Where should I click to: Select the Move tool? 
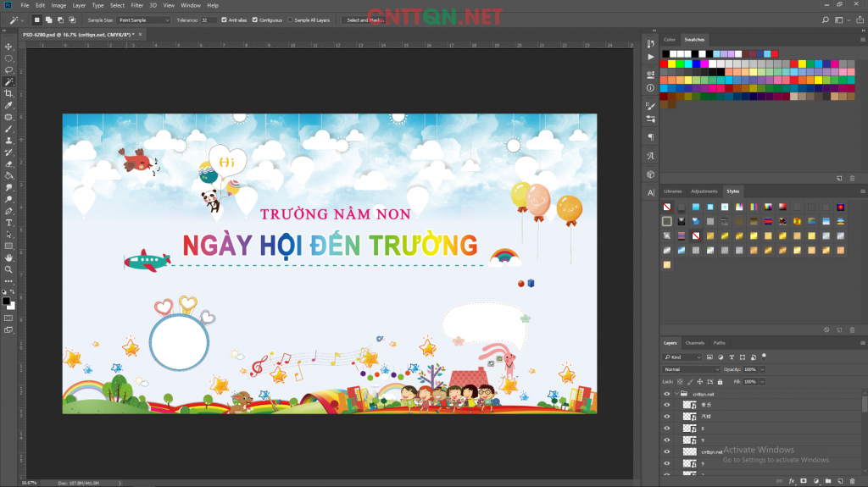click(x=8, y=47)
